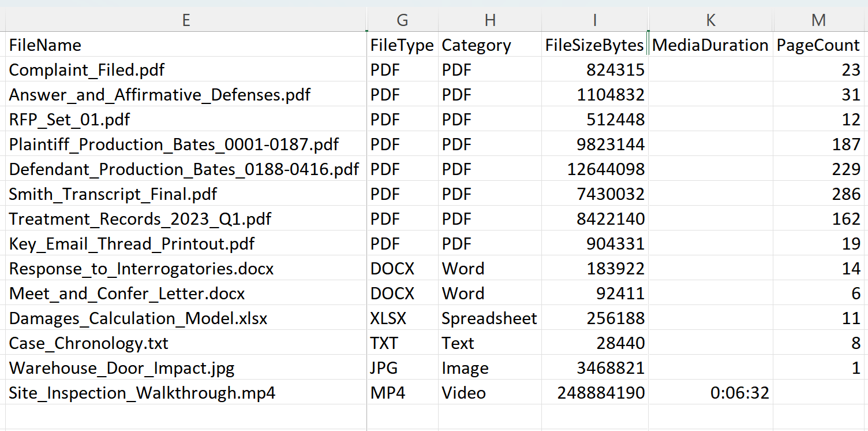Select the column K header
The height and width of the screenshot is (431, 868).
click(x=710, y=20)
